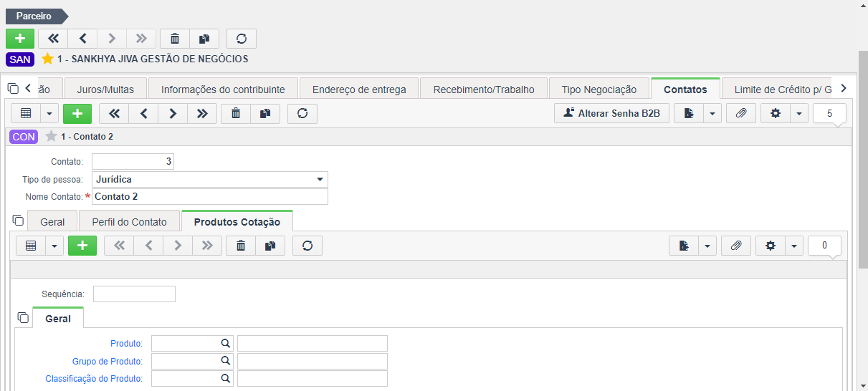
Task: Open Endereço de entrega tab
Action: 359,89
